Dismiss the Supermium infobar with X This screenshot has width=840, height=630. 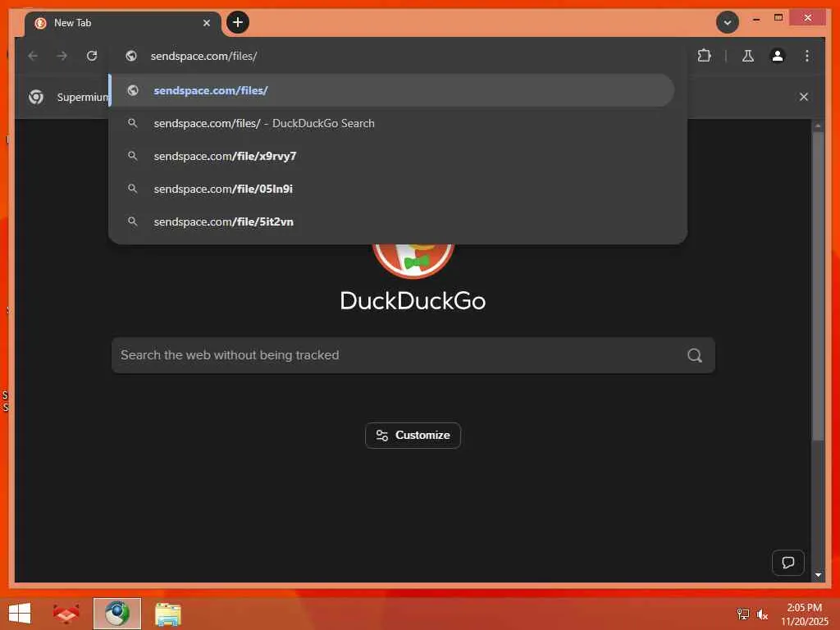804,97
